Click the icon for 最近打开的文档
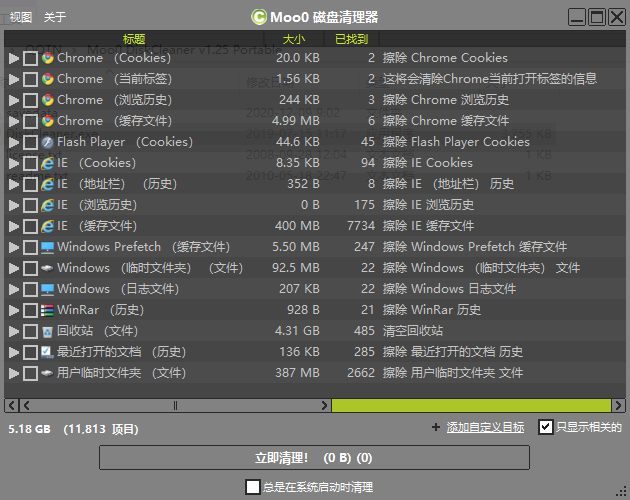 tap(47, 352)
